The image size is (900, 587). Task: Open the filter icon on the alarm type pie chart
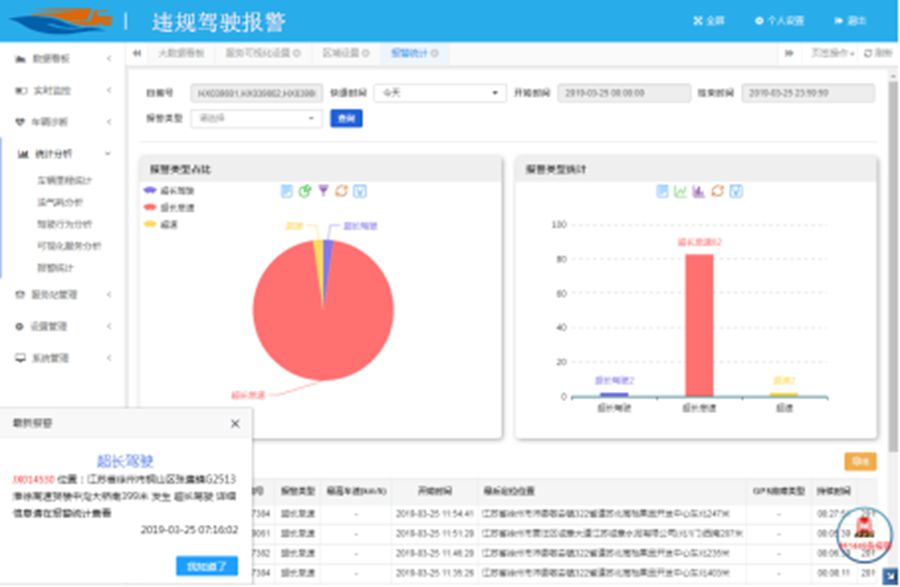[x=325, y=191]
